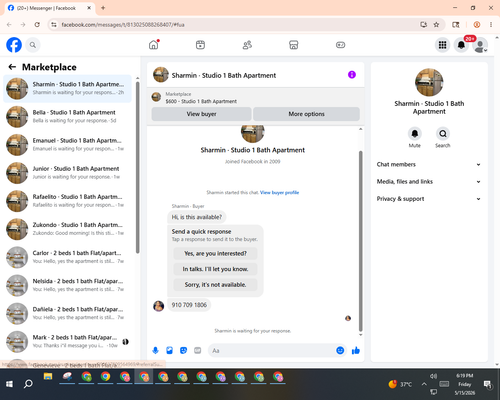Open Rafaelito's Studio 1 Bath Apartment chat
500x400 pixels.
[67, 201]
